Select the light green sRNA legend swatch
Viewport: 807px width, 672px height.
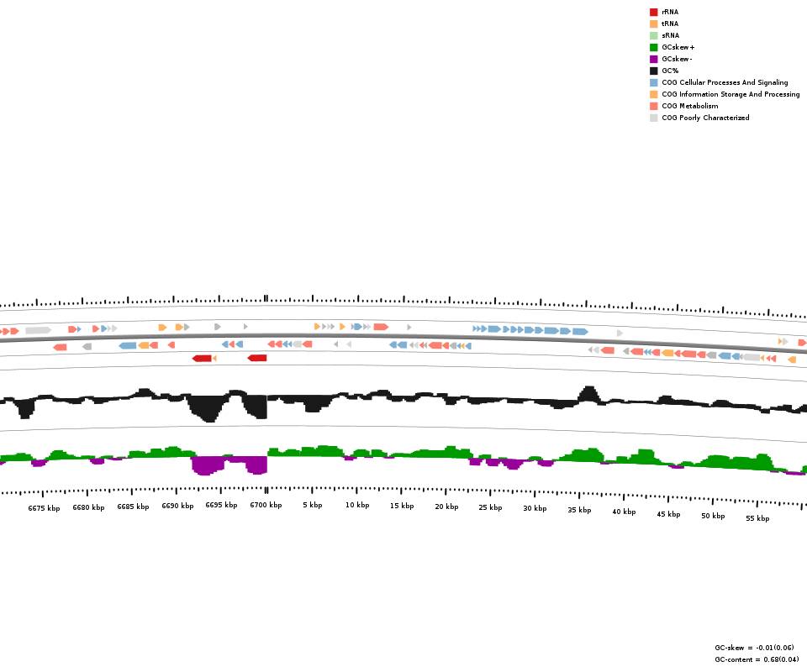[653, 35]
